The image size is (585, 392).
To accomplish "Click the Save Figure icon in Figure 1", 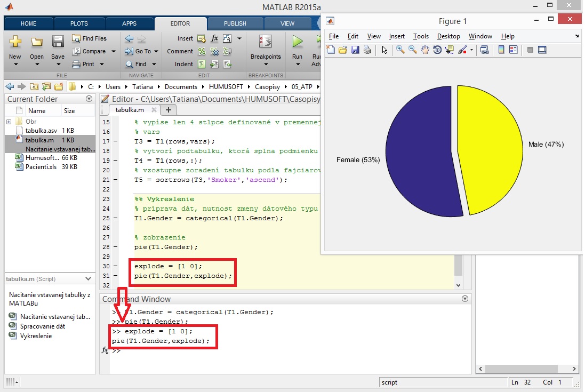I will click(x=355, y=50).
